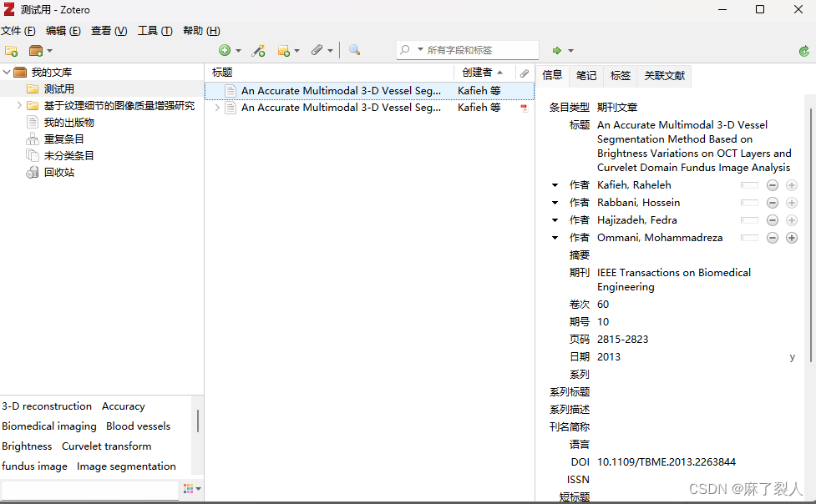Open creator type dropdown for Ommani, Mohammadreza
816x504 pixels.
(555, 238)
